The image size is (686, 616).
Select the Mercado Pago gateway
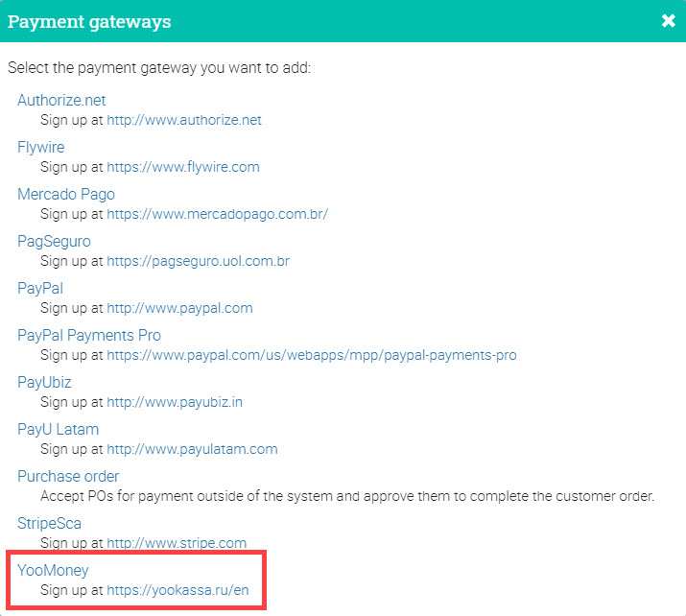tap(66, 194)
